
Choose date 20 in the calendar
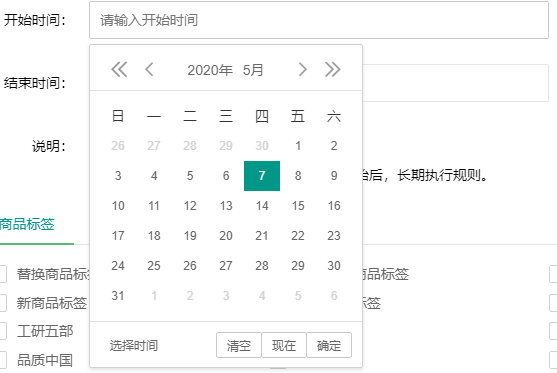tap(226, 236)
